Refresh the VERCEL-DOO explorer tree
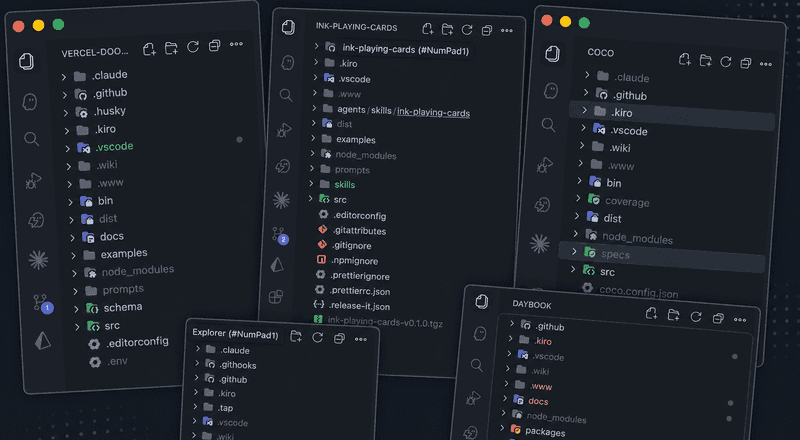The height and width of the screenshot is (440, 800). click(193, 46)
